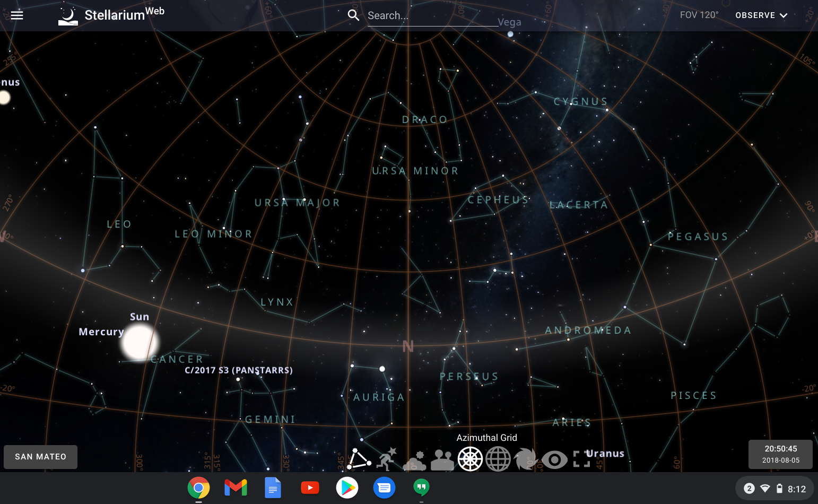
Task: Click the Wi-Fi status icon
Action: tap(765, 489)
